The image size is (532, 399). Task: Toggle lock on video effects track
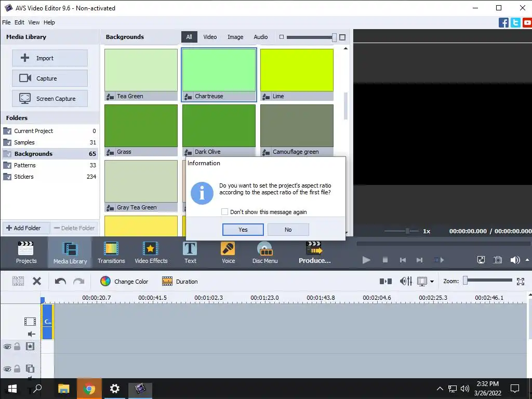pos(17,346)
